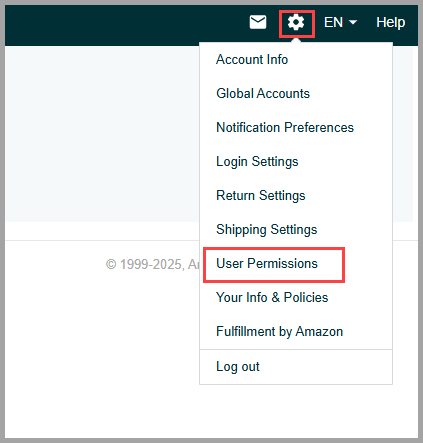This screenshot has height=443, width=423.
Task: Open the Help link in header
Action: (x=391, y=23)
